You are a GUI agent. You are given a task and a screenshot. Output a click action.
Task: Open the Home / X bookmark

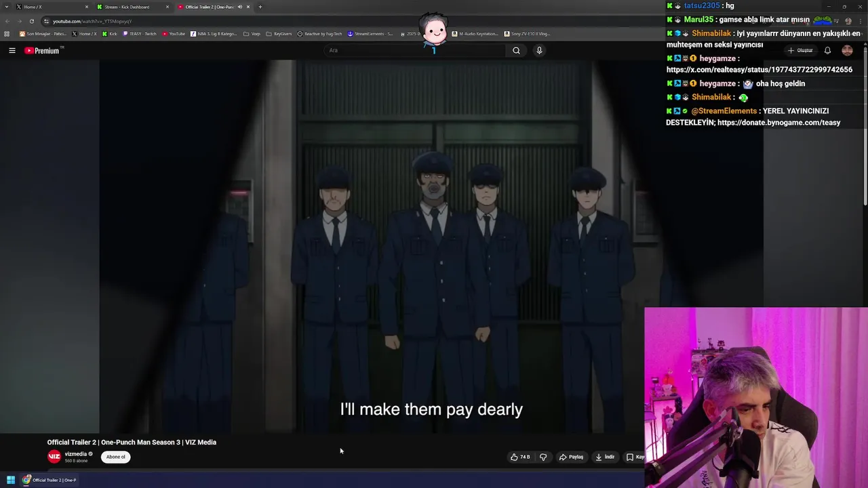(84, 33)
